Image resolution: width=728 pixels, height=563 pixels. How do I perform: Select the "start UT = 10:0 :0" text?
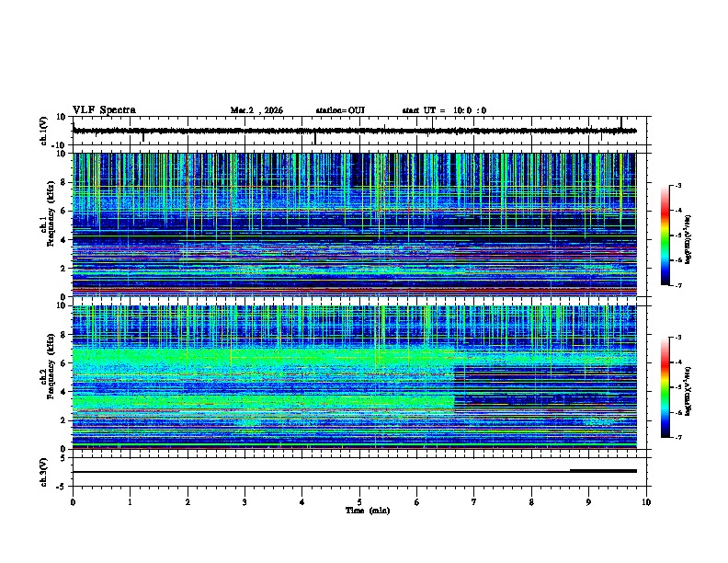pos(444,110)
